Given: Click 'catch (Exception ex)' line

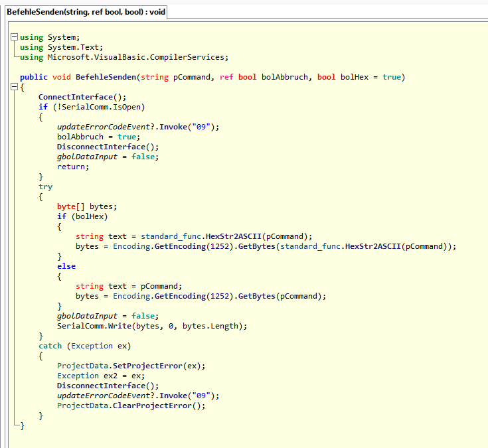Looking at the screenshot, I should pos(85,346).
